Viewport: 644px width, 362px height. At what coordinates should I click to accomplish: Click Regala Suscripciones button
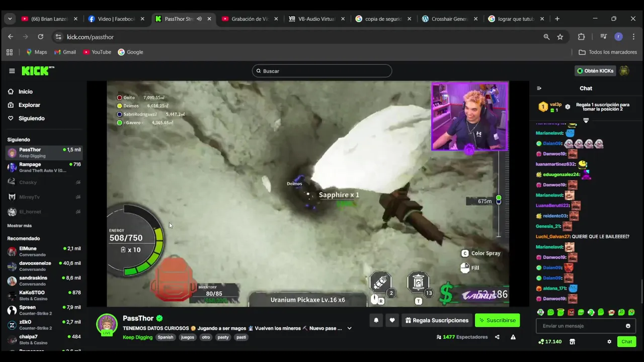click(x=437, y=320)
